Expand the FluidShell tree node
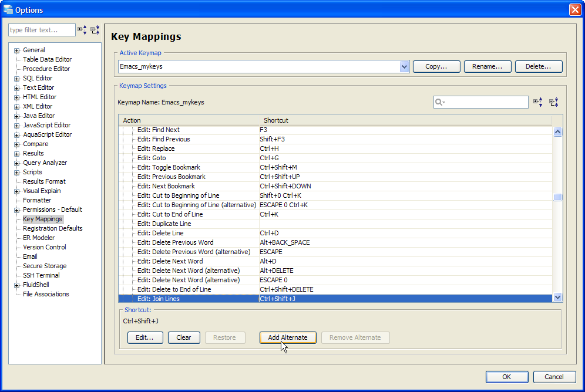The image size is (585, 392). click(17, 285)
